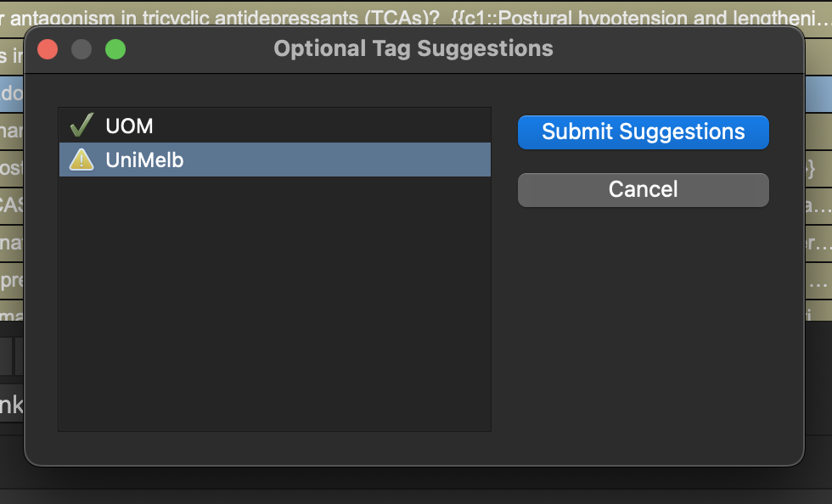
Task: Click the green zoom window button
Action: tap(115, 49)
